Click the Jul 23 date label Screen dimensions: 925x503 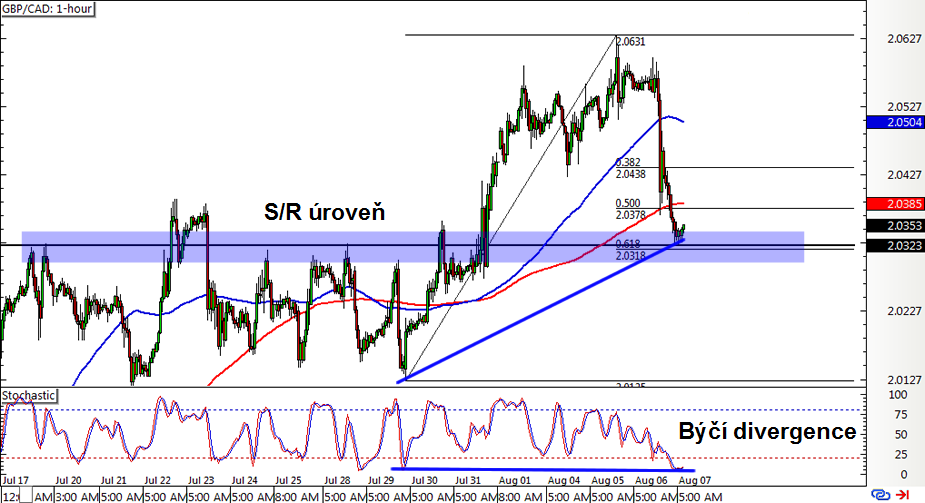click(201, 481)
